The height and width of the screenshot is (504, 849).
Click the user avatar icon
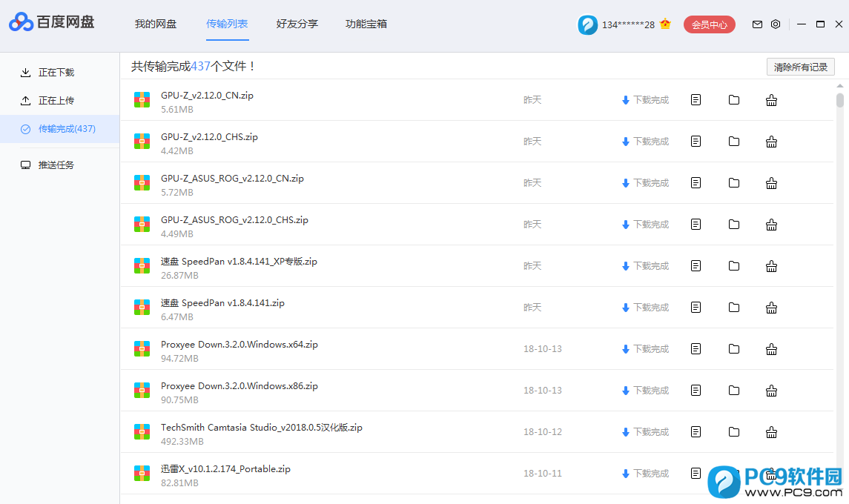point(587,24)
